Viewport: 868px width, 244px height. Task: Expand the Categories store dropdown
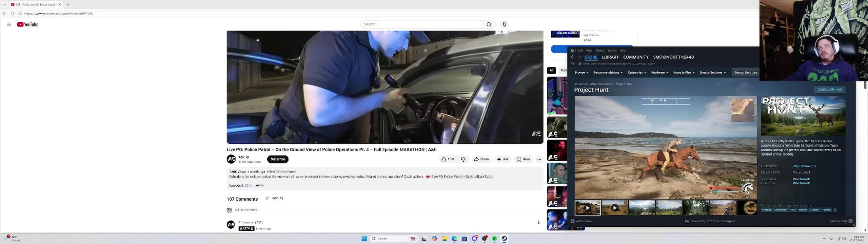(637, 73)
